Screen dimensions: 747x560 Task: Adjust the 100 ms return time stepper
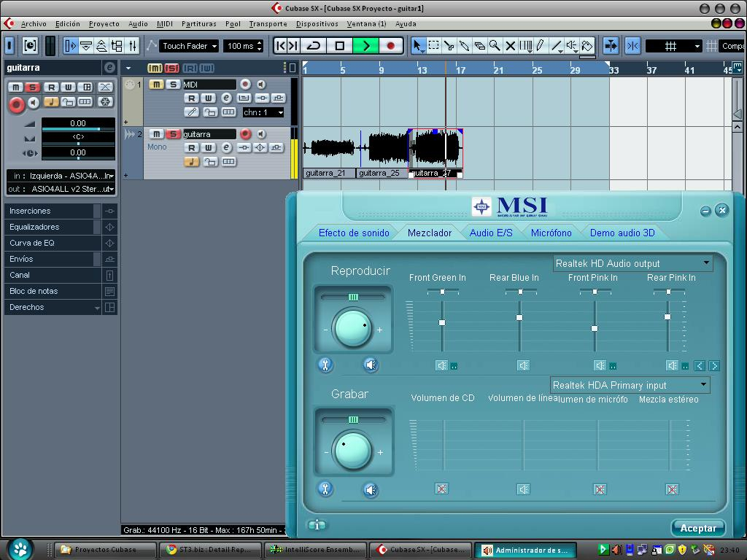click(259, 46)
